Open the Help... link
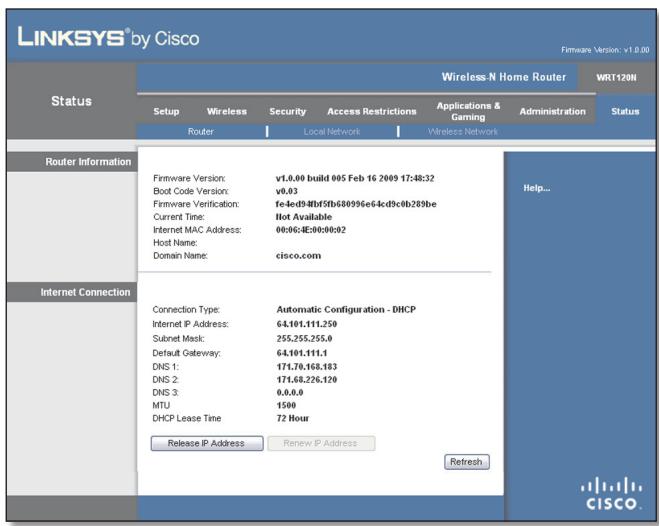The width and height of the screenshot is (659, 526). pos(536,188)
